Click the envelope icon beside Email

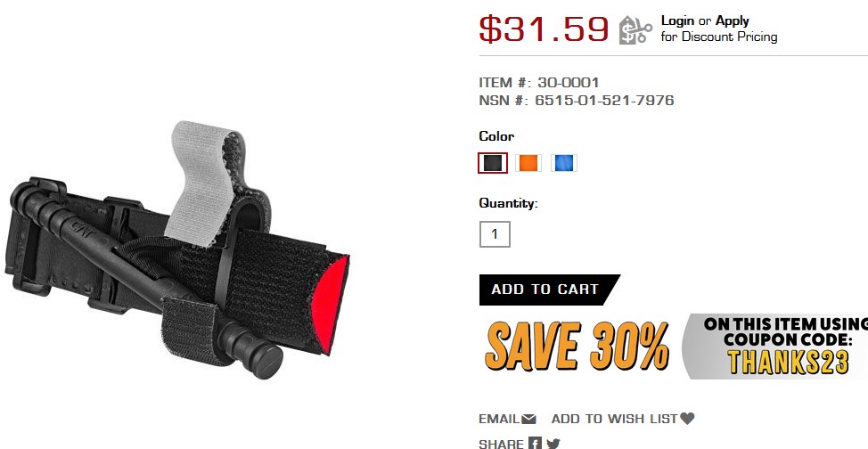tap(528, 419)
